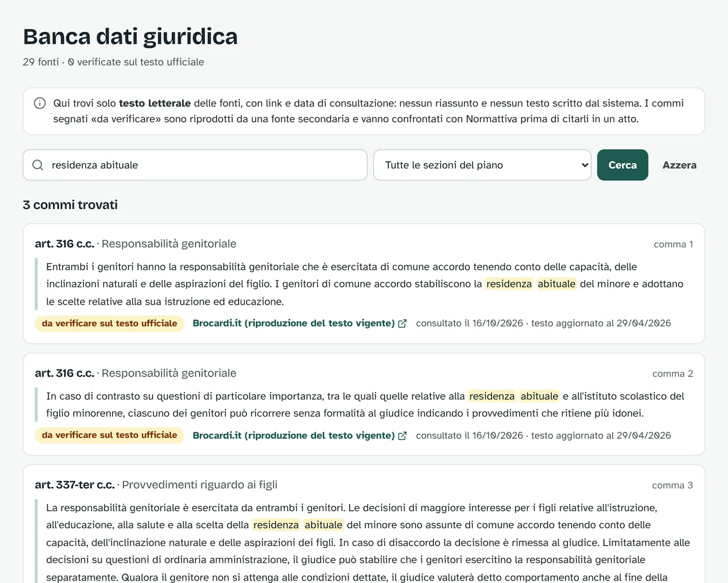
Task: Click consultation date text in comma 1 card
Action: [x=470, y=323]
